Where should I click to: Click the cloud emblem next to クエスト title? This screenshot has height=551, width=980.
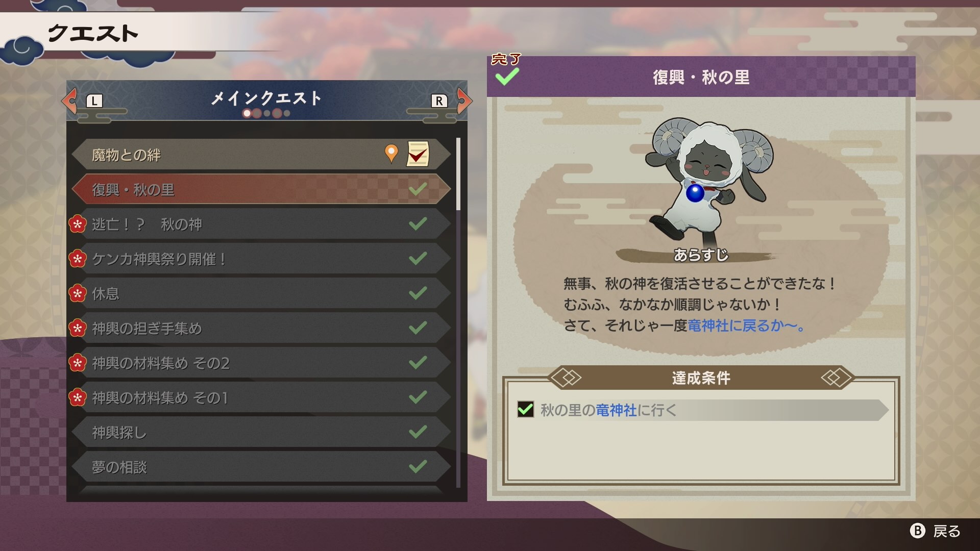pyautogui.click(x=22, y=49)
